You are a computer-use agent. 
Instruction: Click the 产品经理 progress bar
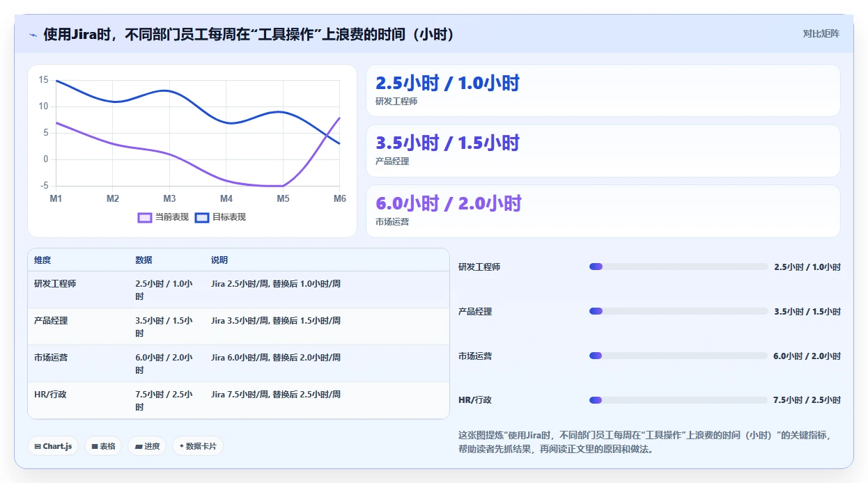(x=679, y=311)
